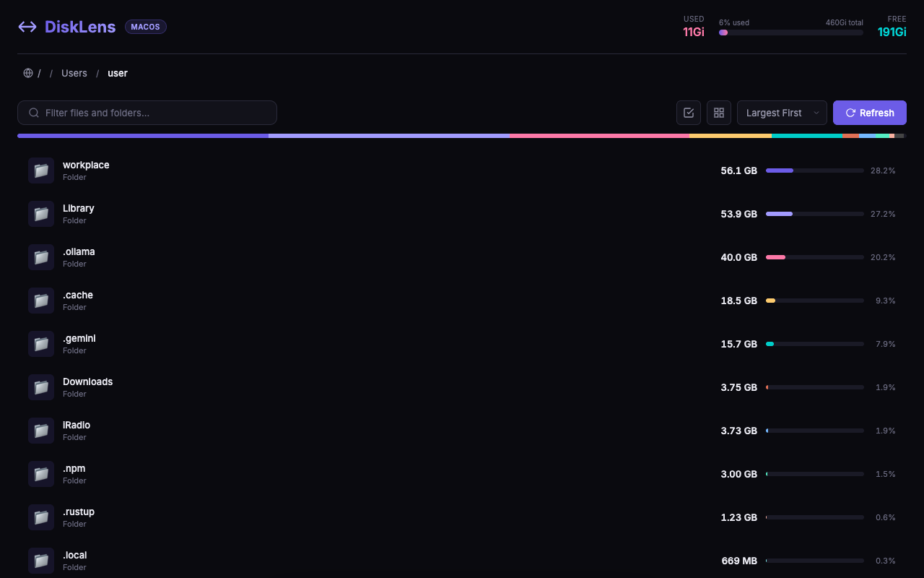Click the .gemini folder icon
Image resolution: width=924 pixels, height=578 pixels.
[41, 344]
